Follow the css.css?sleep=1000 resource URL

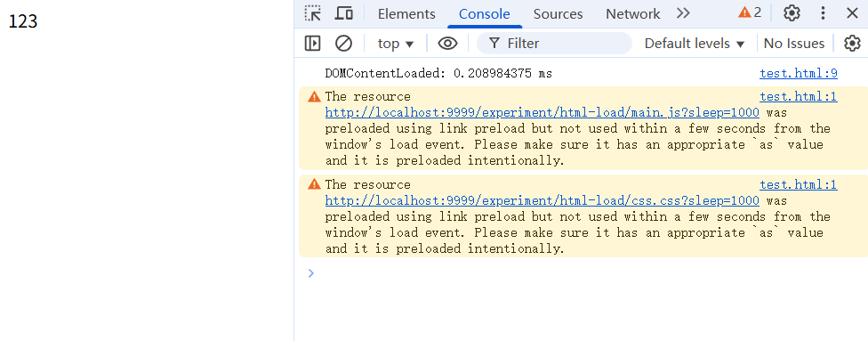[542, 200]
